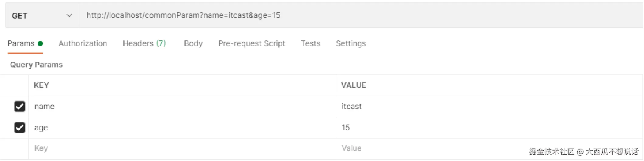Open the Authorization tab
644x161 pixels.
(x=83, y=44)
